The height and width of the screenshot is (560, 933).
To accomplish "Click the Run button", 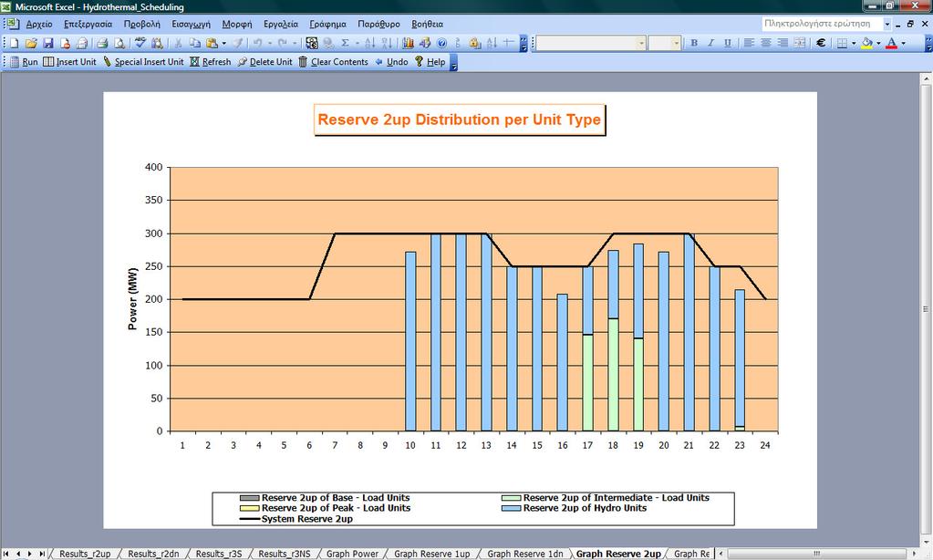I will click(24, 62).
